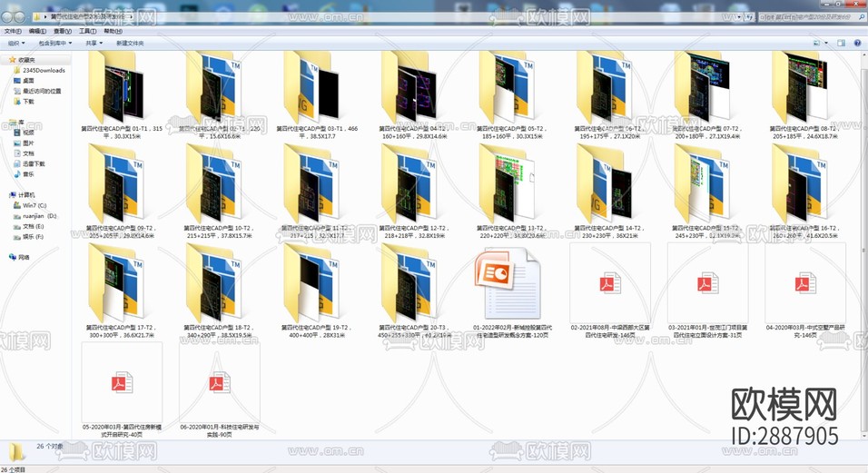Open folder CAD户型 07-T2 200+180平
The image size is (868, 473).
[708, 94]
